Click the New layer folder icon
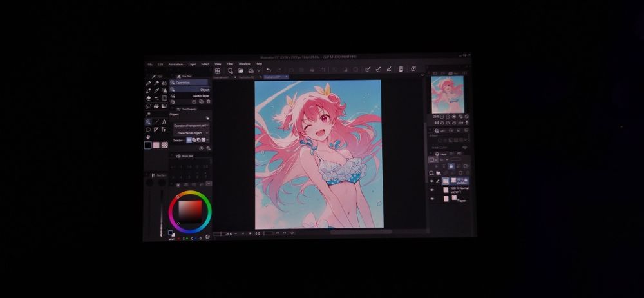Image resolution: width=644 pixels, height=298 pixels. click(438, 173)
